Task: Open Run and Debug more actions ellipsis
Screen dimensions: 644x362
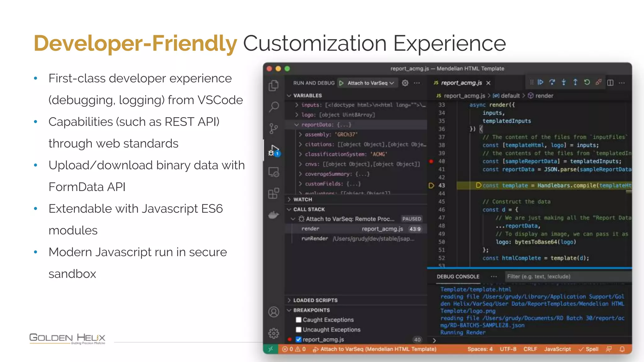Action: (x=417, y=83)
